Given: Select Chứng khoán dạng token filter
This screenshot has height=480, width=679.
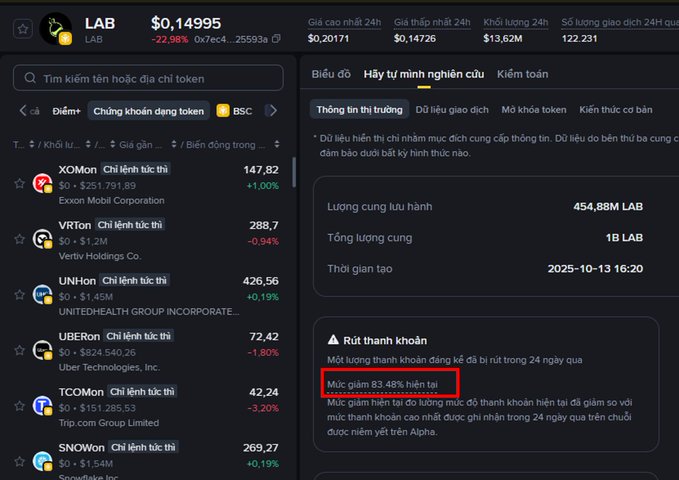Looking at the screenshot, I should [149, 111].
